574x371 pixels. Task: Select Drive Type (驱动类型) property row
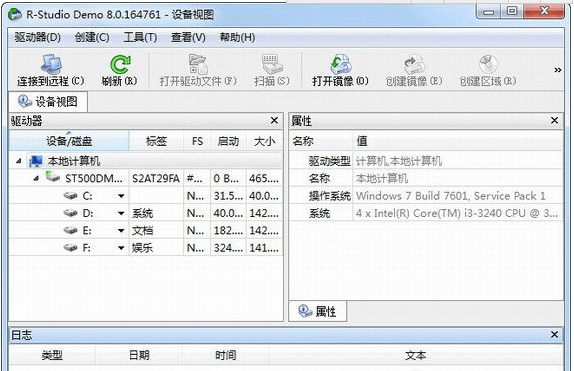point(426,161)
